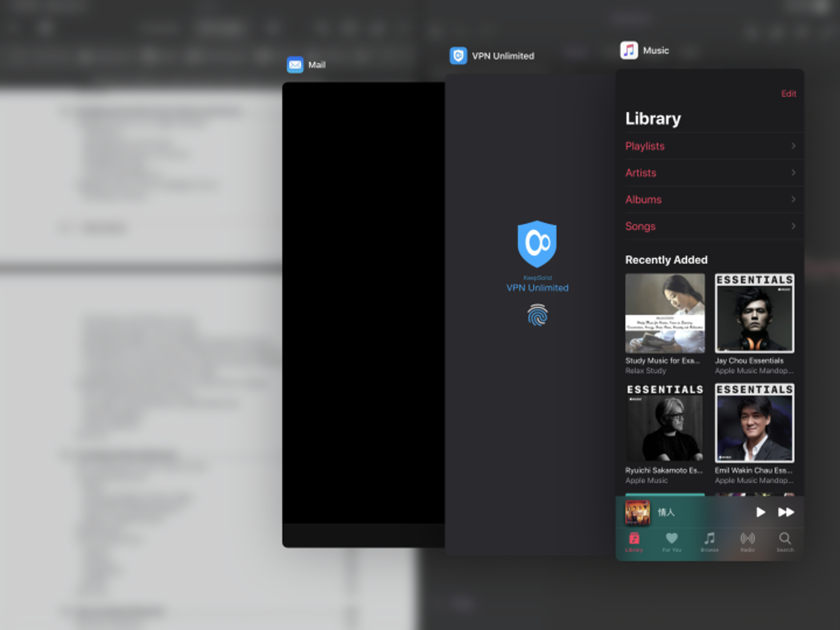Screen dimensions: 840x630
Task: Expand the Playlists row chevron
Action: [793, 146]
